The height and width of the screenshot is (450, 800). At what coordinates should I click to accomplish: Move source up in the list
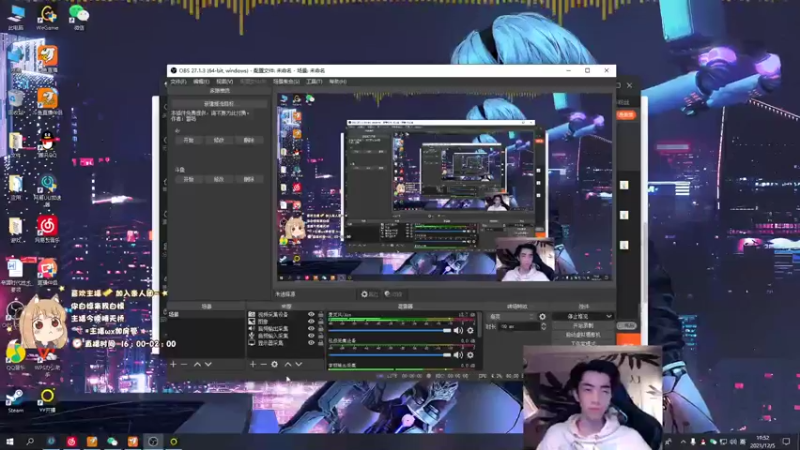(288, 364)
